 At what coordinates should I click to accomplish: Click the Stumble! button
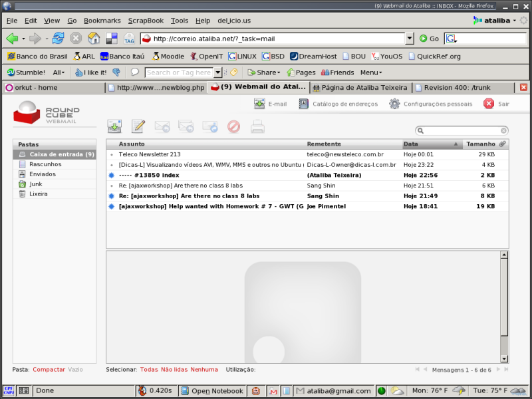click(26, 72)
